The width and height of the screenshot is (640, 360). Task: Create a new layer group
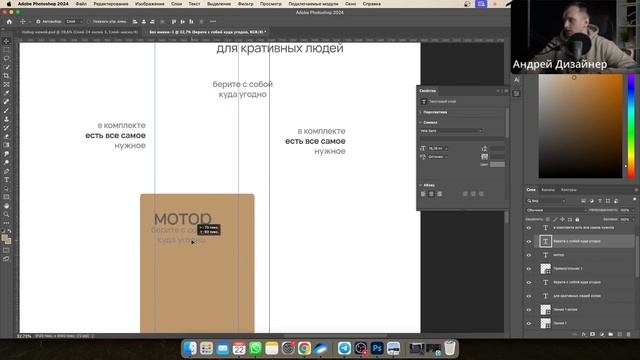tap(611, 334)
